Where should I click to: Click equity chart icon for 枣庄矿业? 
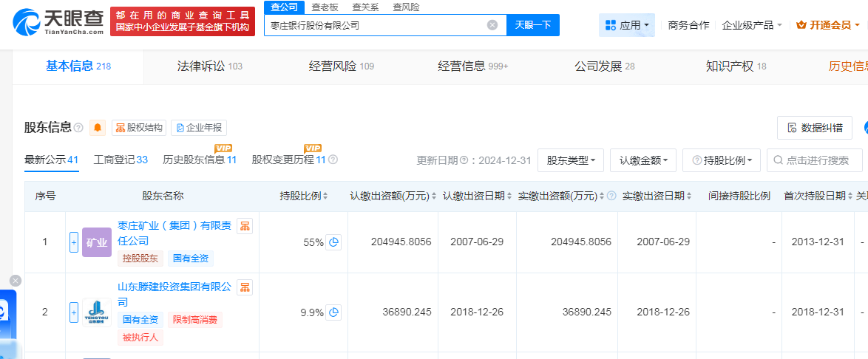tap(245, 226)
